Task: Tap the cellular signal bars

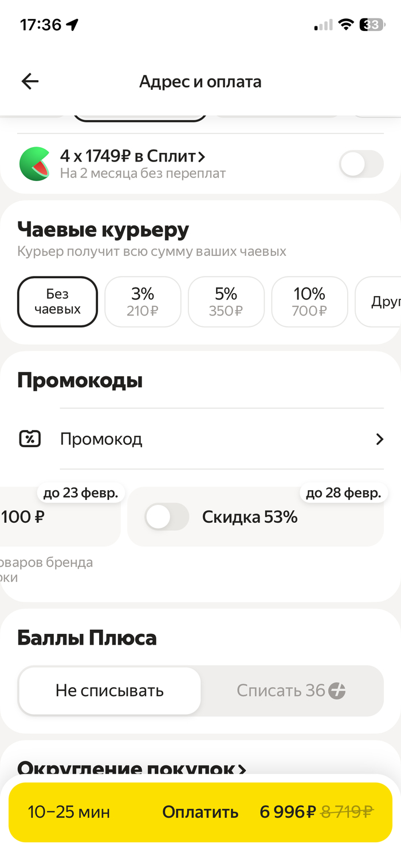Action: coord(323,25)
